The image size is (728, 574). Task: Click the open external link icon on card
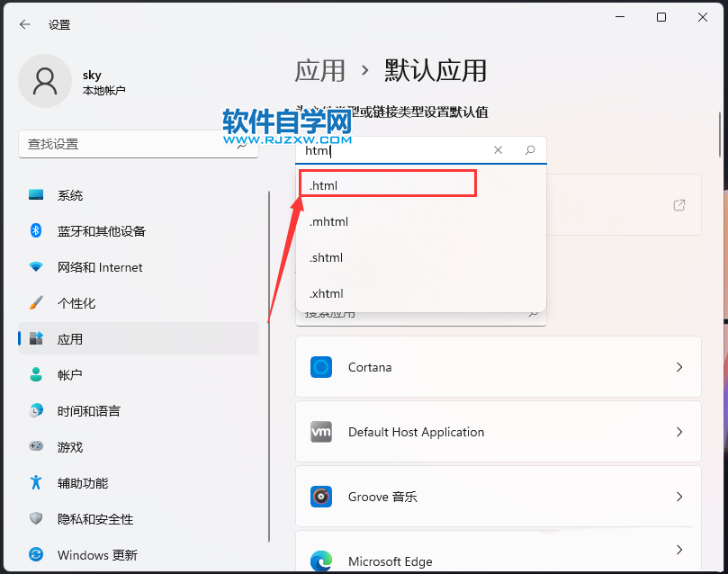click(x=679, y=204)
